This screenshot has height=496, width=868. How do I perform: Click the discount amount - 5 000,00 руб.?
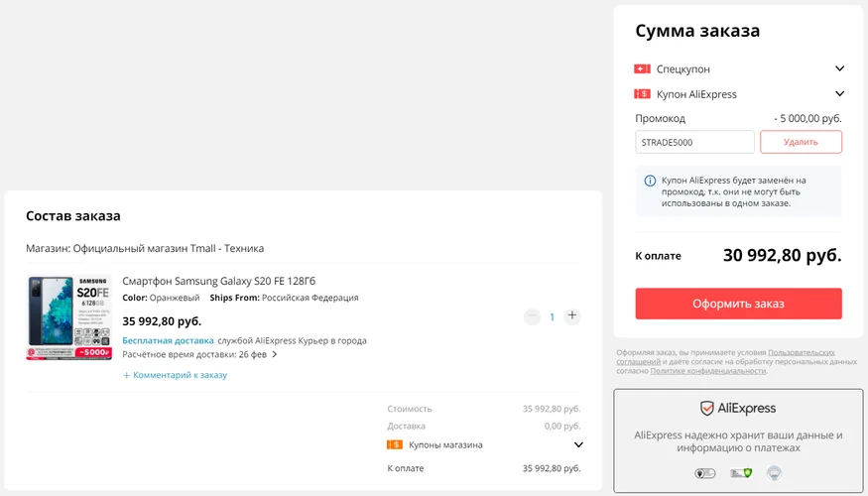807,118
